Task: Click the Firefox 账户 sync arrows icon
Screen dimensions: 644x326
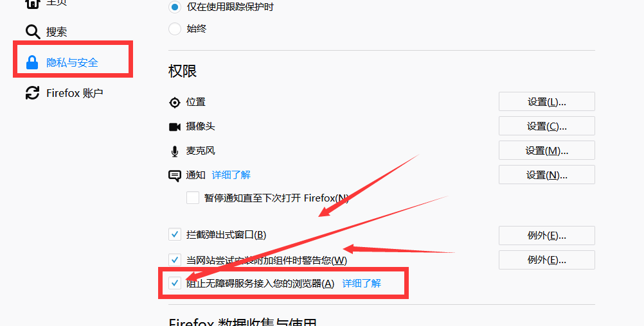Action: click(32, 93)
